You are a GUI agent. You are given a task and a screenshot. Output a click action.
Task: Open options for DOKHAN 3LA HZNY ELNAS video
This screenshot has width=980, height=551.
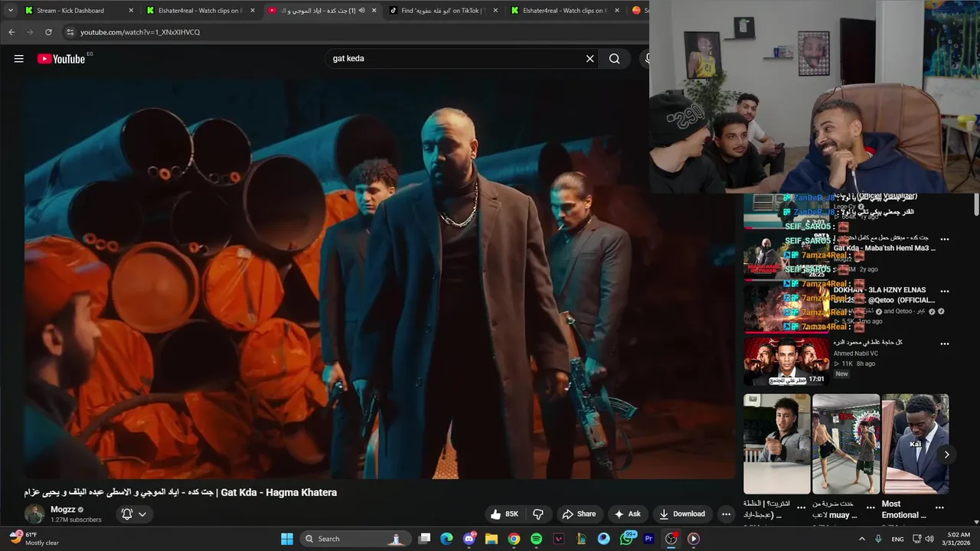pyautogui.click(x=945, y=291)
